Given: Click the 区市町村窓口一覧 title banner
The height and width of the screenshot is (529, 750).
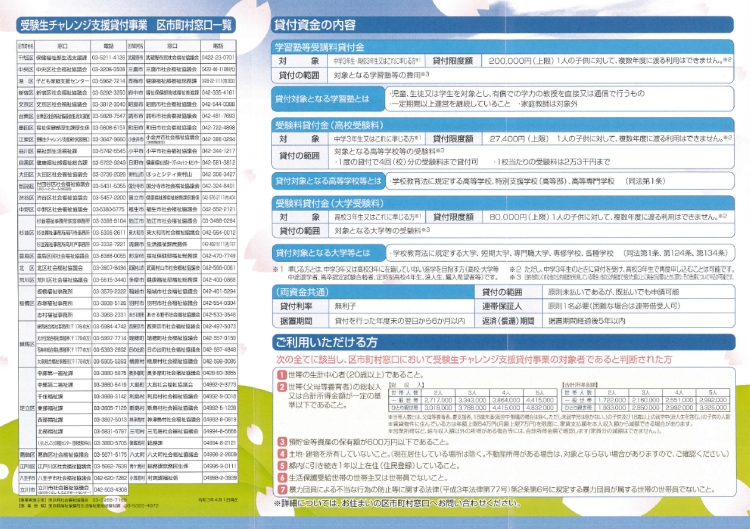Looking at the screenshot, I should (x=134, y=24).
